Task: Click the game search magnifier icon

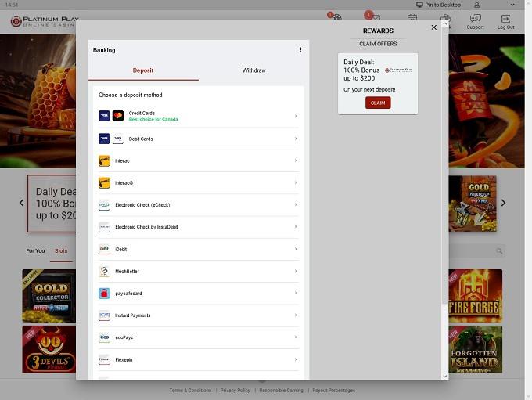Action: click(499, 251)
